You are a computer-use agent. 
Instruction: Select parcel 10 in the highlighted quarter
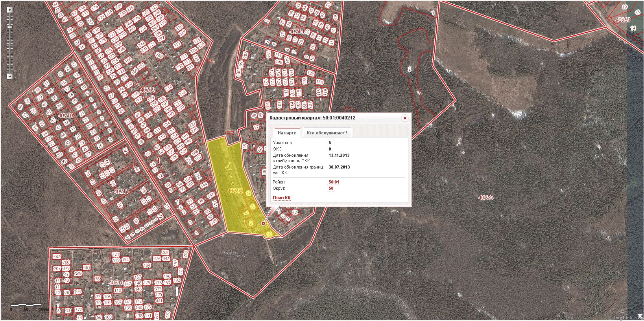click(269, 234)
